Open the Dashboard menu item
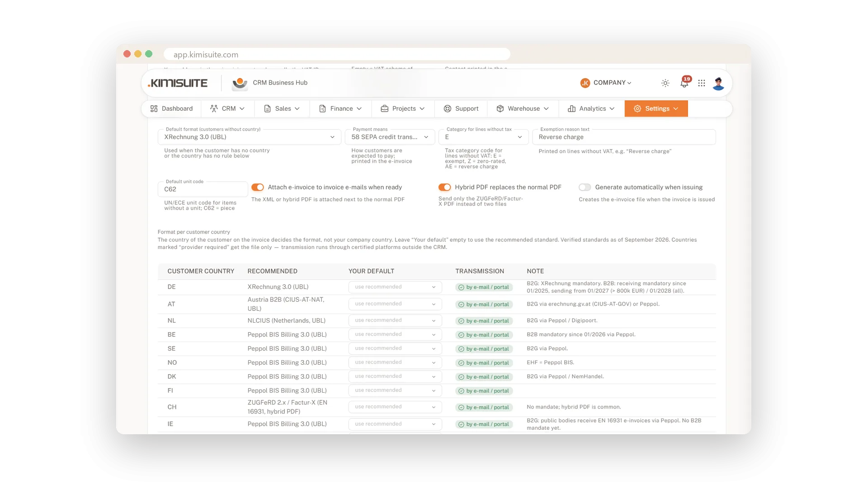 pyautogui.click(x=171, y=108)
